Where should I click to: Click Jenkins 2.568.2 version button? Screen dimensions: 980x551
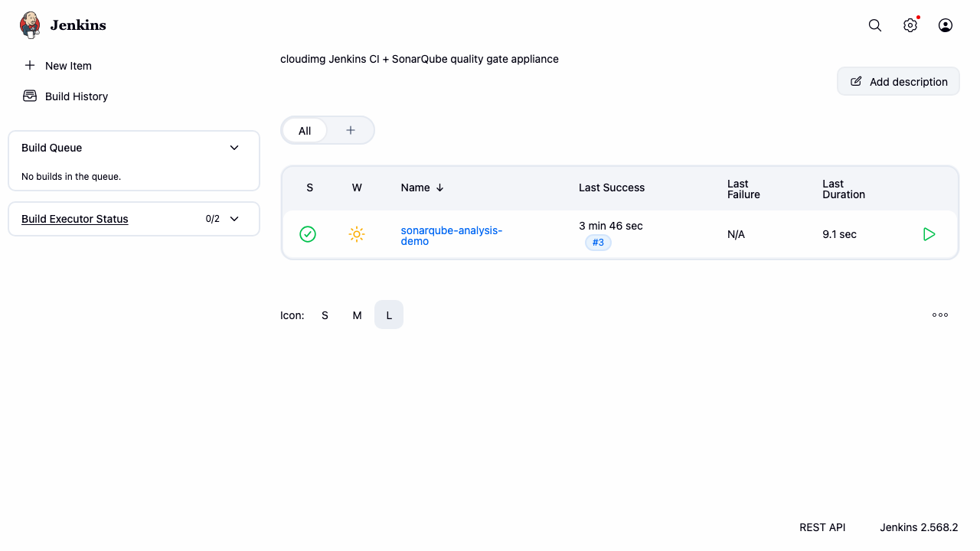pyautogui.click(x=919, y=527)
